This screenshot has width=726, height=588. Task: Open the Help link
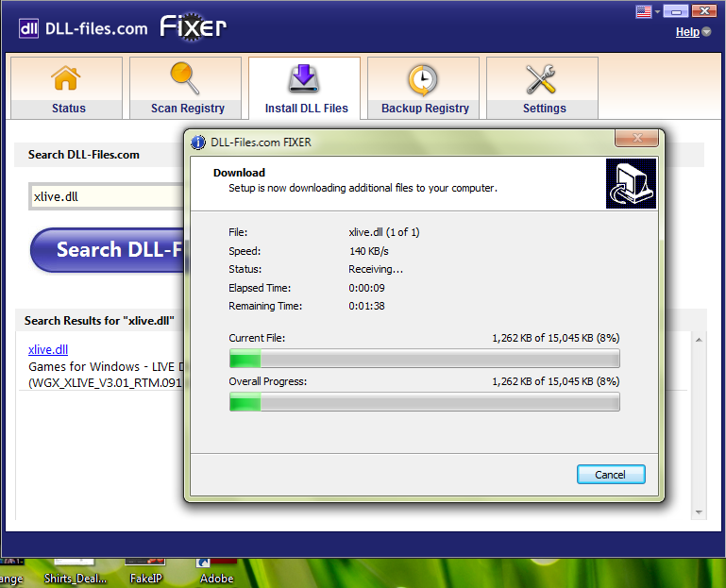(x=687, y=32)
